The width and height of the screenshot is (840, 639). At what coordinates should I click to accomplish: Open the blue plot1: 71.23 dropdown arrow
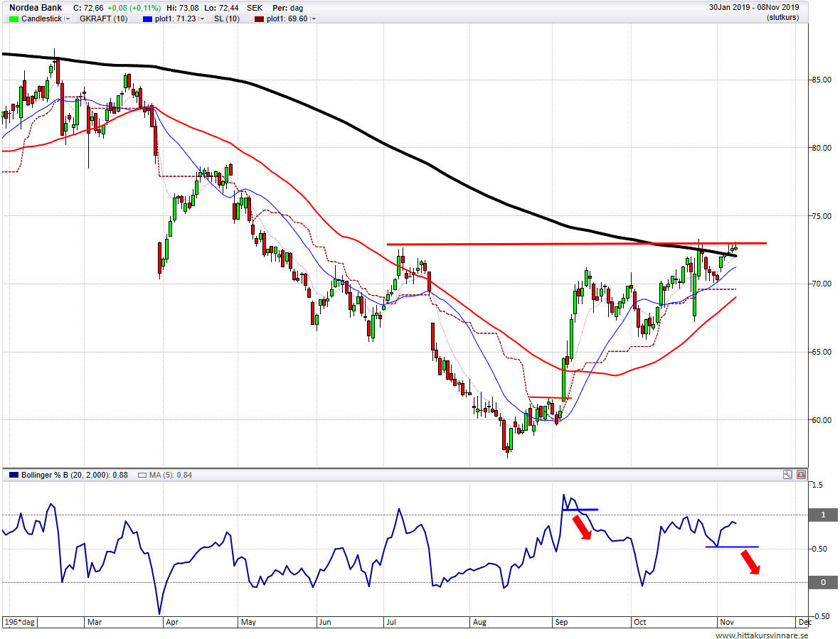(201, 18)
